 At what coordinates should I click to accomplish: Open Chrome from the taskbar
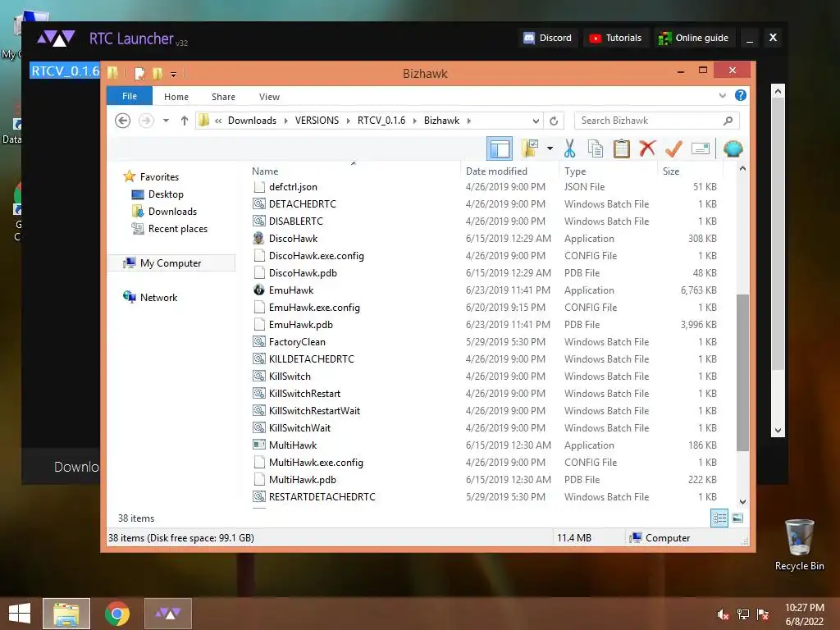pos(116,614)
